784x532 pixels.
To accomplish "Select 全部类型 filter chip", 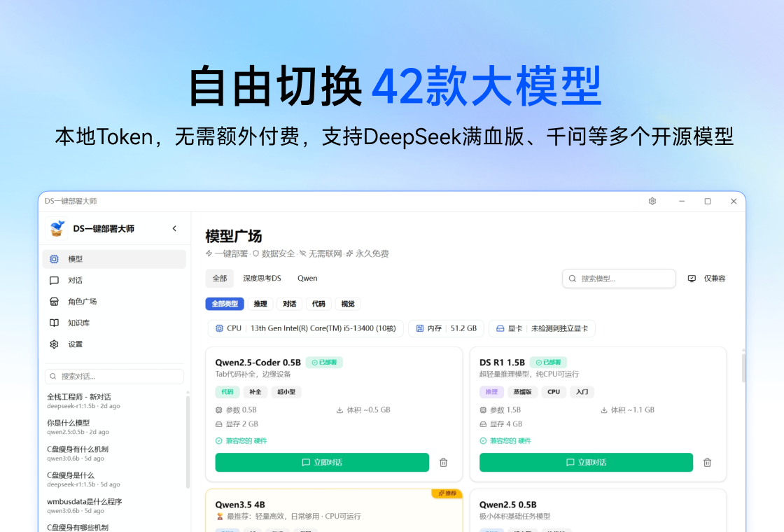I will coord(225,304).
